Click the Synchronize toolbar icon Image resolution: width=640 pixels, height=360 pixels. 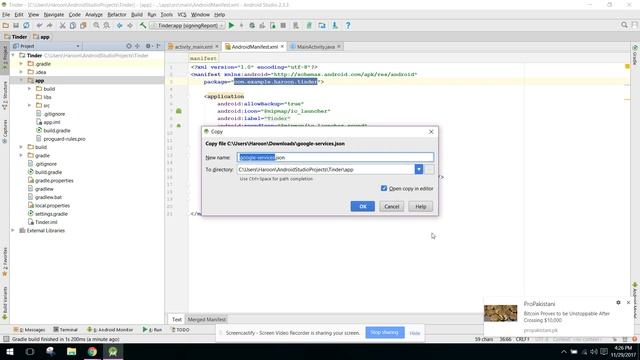pos(27,25)
